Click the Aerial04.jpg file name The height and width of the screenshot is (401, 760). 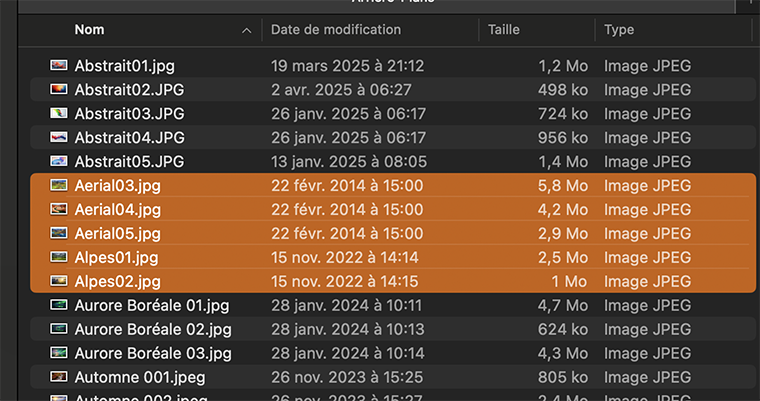tap(117, 210)
